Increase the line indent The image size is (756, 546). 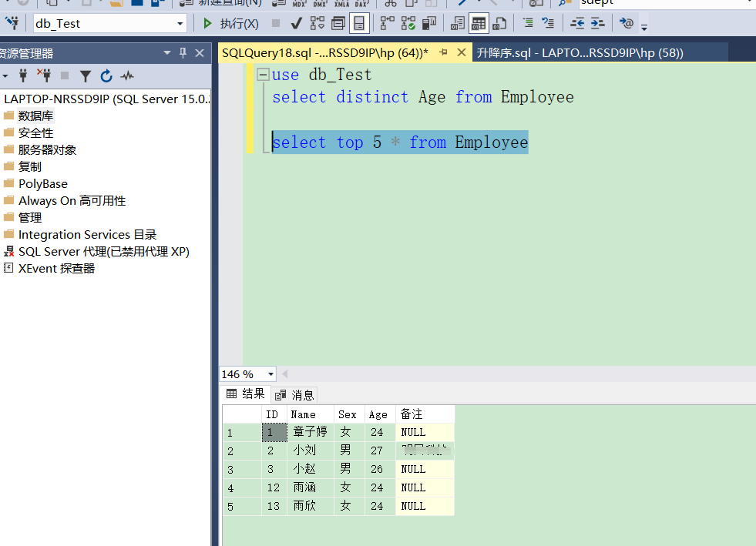pyautogui.click(x=597, y=23)
